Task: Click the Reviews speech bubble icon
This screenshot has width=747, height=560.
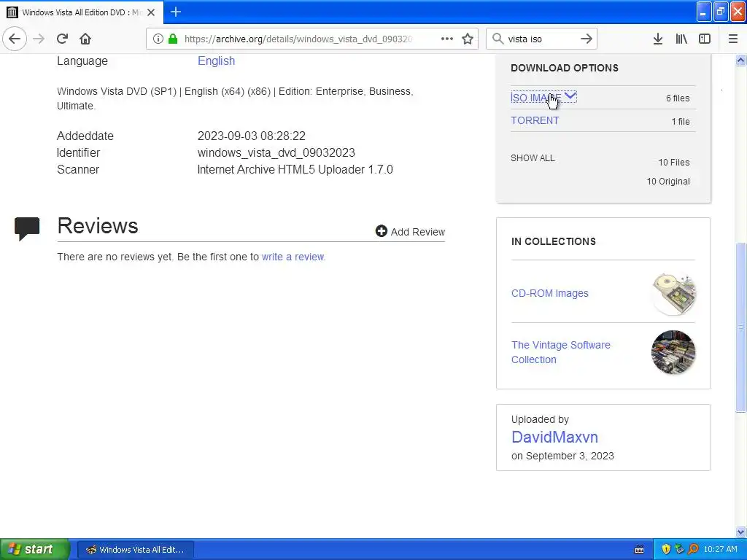Action: coord(27,228)
